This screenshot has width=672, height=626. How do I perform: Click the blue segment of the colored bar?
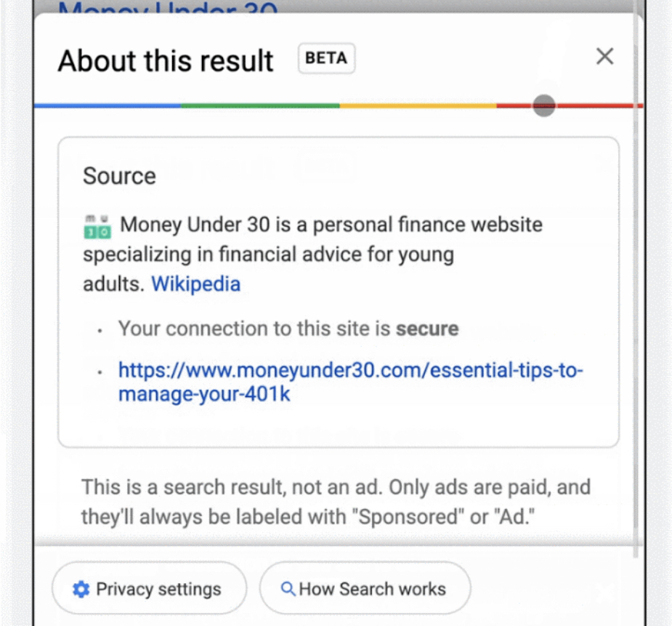click(108, 105)
